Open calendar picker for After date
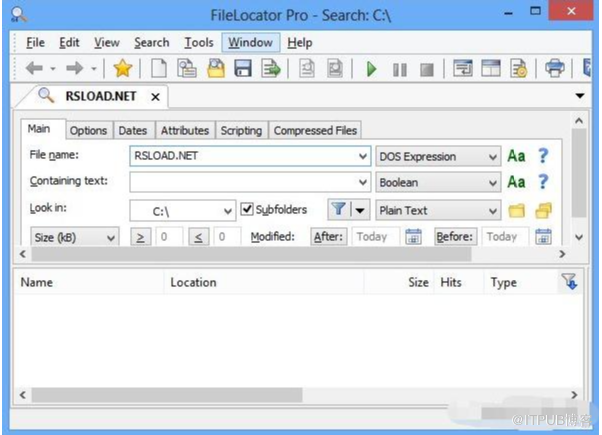This screenshot has height=435, width=602. [x=413, y=237]
